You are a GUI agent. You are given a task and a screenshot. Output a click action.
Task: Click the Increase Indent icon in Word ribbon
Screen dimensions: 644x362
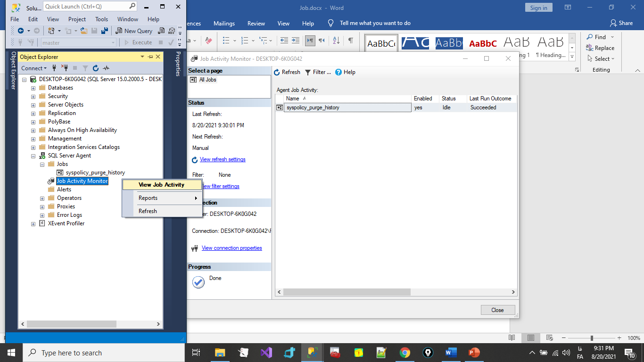[296, 41]
